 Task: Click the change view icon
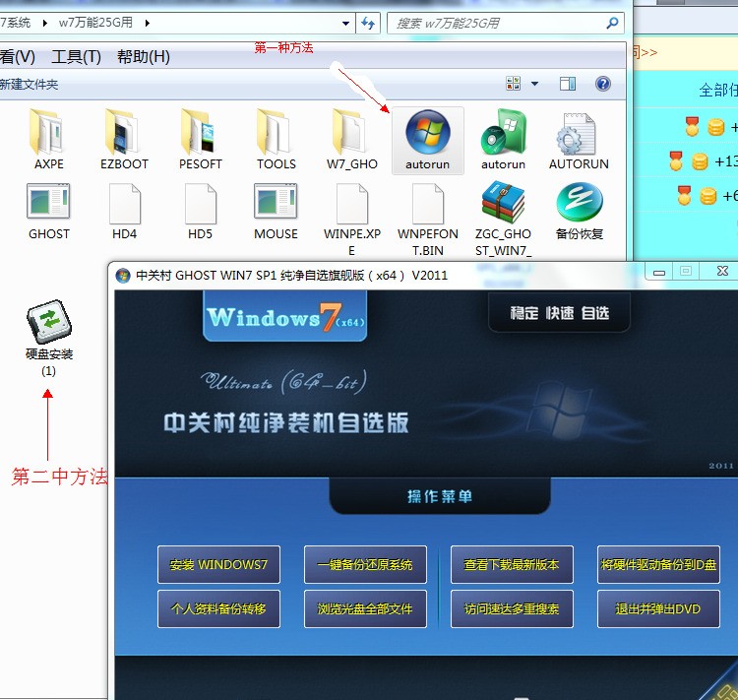(x=513, y=84)
